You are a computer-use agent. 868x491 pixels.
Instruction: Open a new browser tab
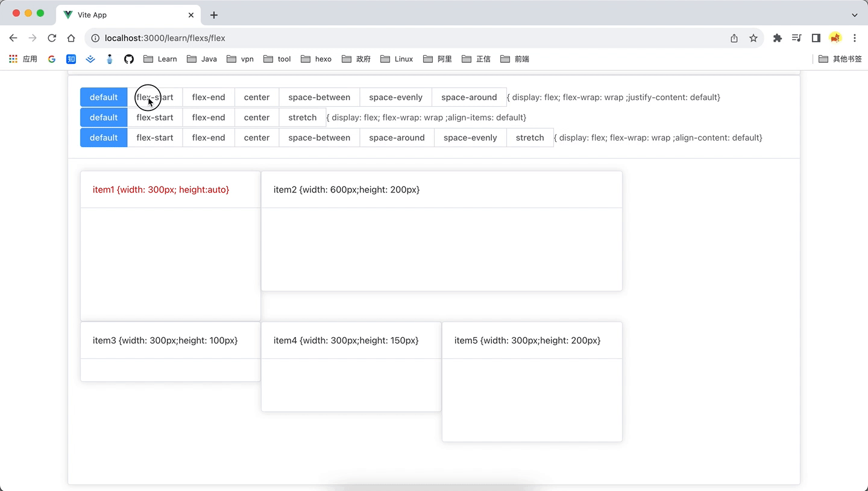pos(214,15)
